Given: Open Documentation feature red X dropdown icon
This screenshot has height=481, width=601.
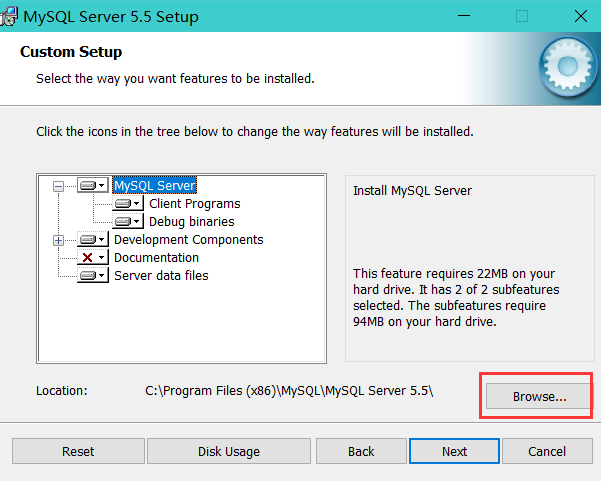Looking at the screenshot, I should (x=93, y=258).
